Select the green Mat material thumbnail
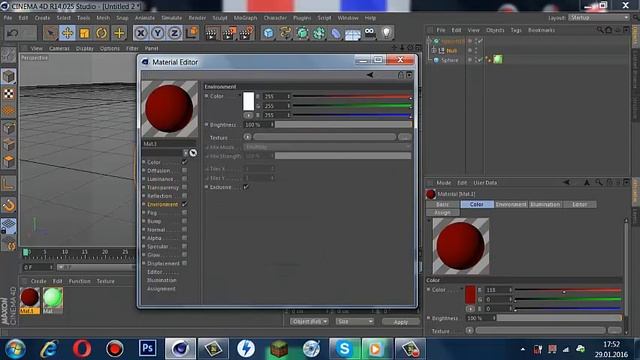 tap(53, 298)
